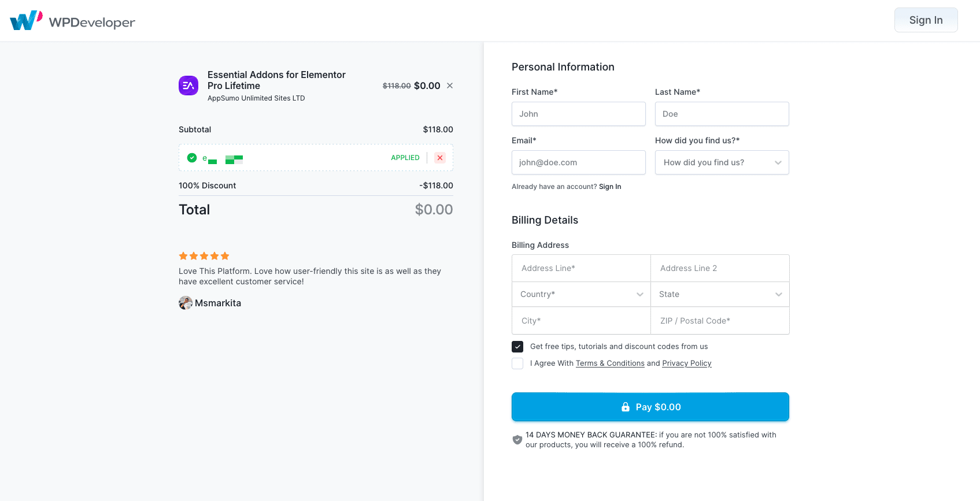980x501 pixels.
Task: Focus the Address Line 2 field
Action: click(720, 268)
